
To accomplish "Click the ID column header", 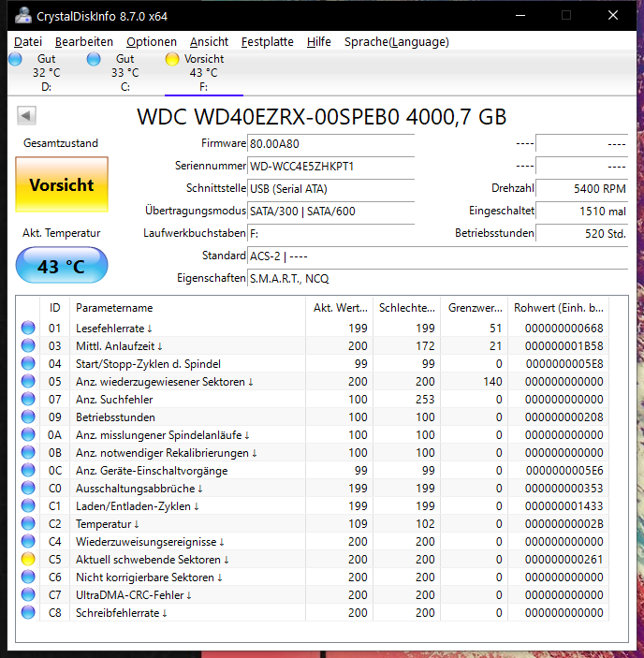I will (x=55, y=308).
